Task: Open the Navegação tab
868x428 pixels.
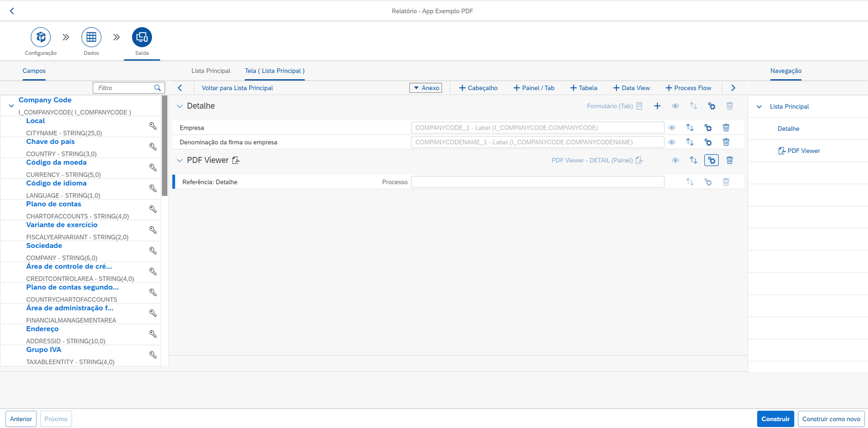Action: pos(786,71)
